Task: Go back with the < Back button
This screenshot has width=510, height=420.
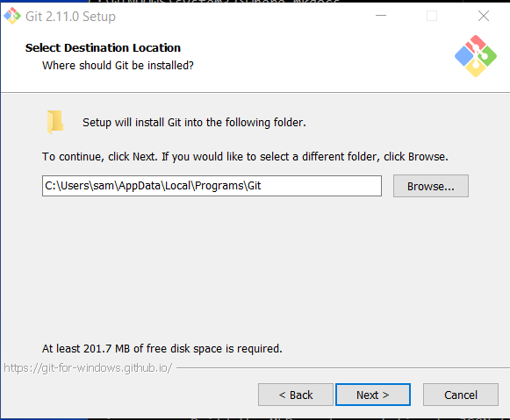Action: 296,395
